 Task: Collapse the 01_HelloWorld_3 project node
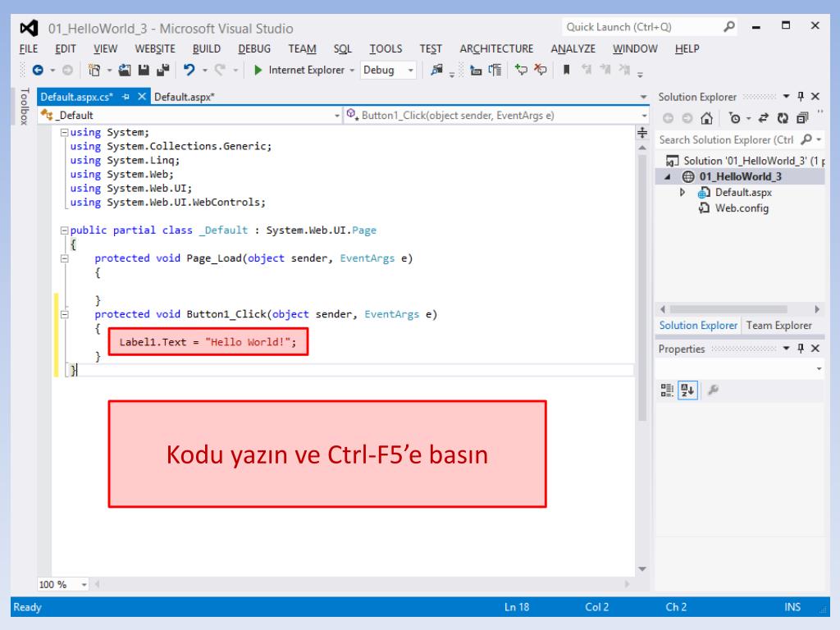668,177
